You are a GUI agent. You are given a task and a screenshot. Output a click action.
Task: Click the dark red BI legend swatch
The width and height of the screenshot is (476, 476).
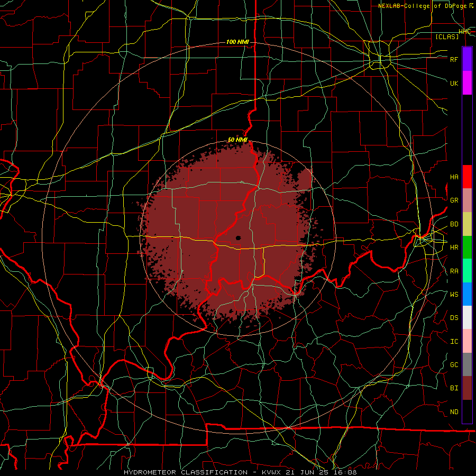click(467, 388)
